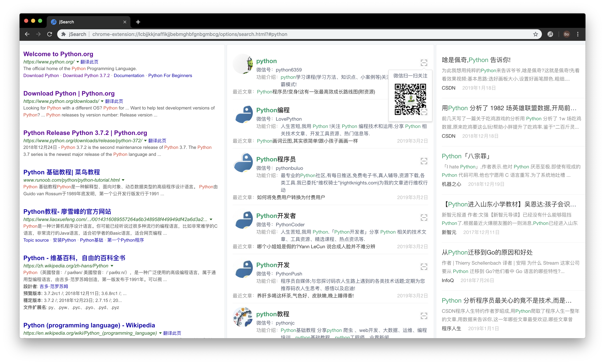Expand dropdown arrow next to liaoxuefeng.com URL

coord(211,219)
